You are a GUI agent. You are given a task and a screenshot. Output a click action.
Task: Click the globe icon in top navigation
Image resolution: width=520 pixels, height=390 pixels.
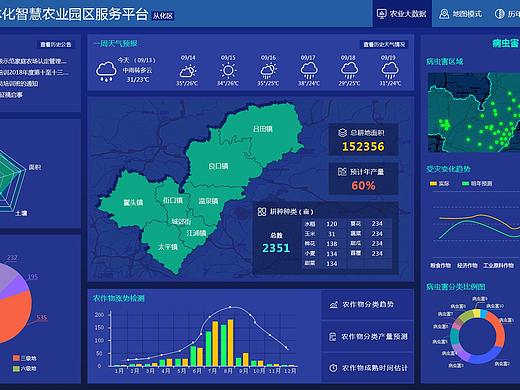click(x=499, y=14)
